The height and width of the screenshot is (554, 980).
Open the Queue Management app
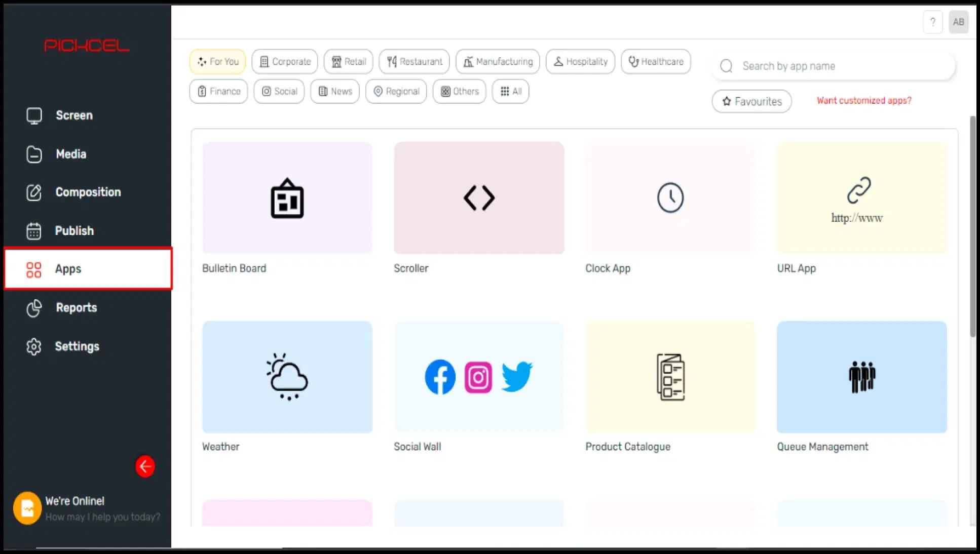pyautogui.click(x=861, y=377)
